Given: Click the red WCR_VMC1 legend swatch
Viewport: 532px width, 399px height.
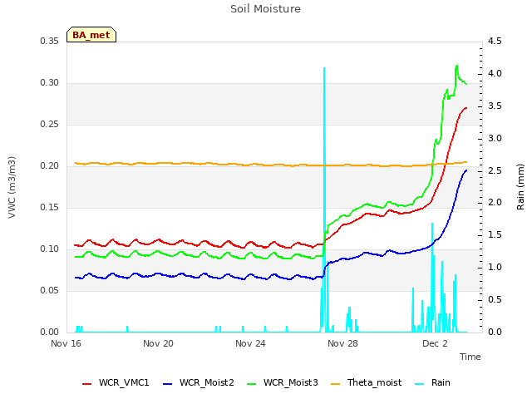Looking at the screenshot, I should (86, 384).
